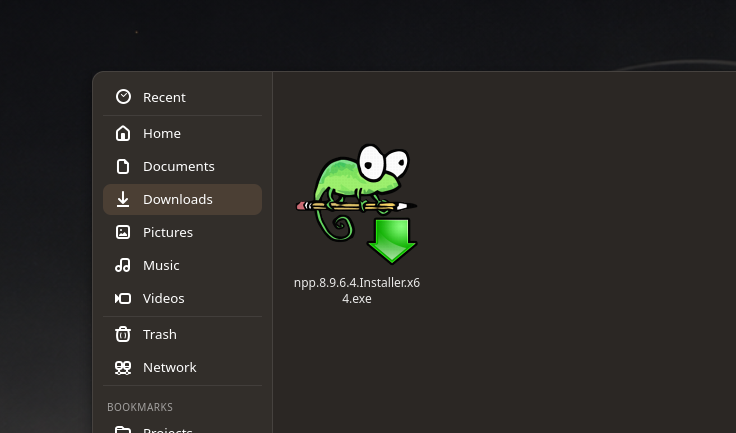The width and height of the screenshot is (736, 433).
Task: Click the Recent clock icon
Action: tap(123, 97)
